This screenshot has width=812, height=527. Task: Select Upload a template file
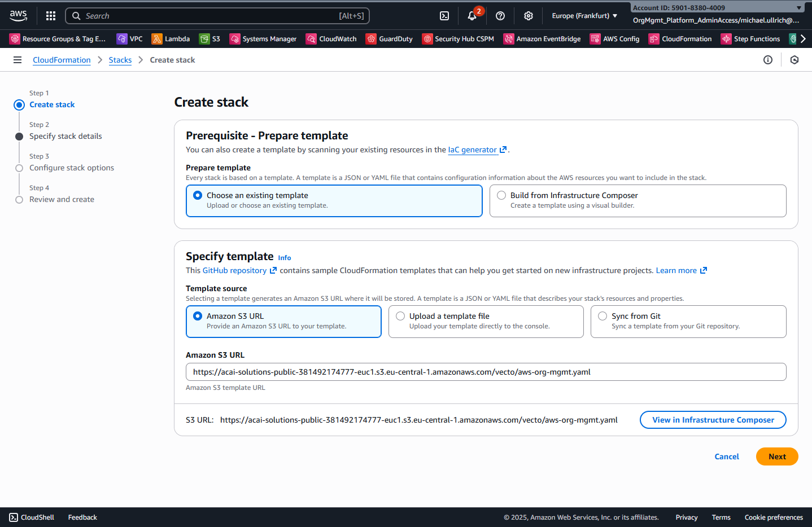pyautogui.click(x=400, y=316)
